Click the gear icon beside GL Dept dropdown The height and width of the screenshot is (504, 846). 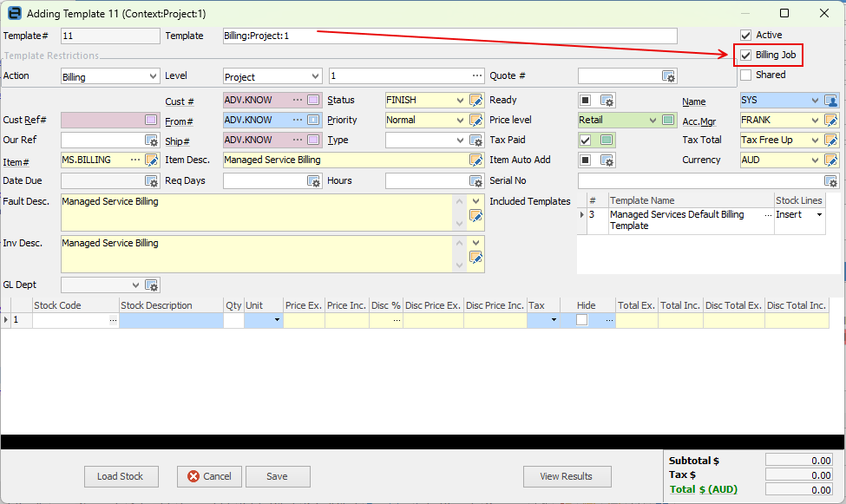[x=152, y=285]
